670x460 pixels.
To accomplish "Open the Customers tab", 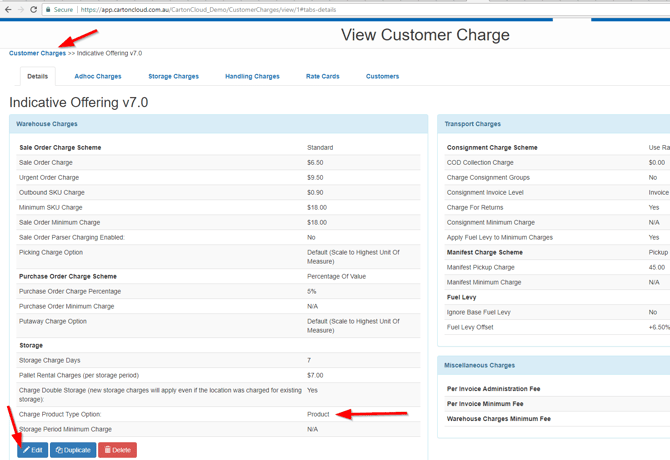I will tap(382, 76).
